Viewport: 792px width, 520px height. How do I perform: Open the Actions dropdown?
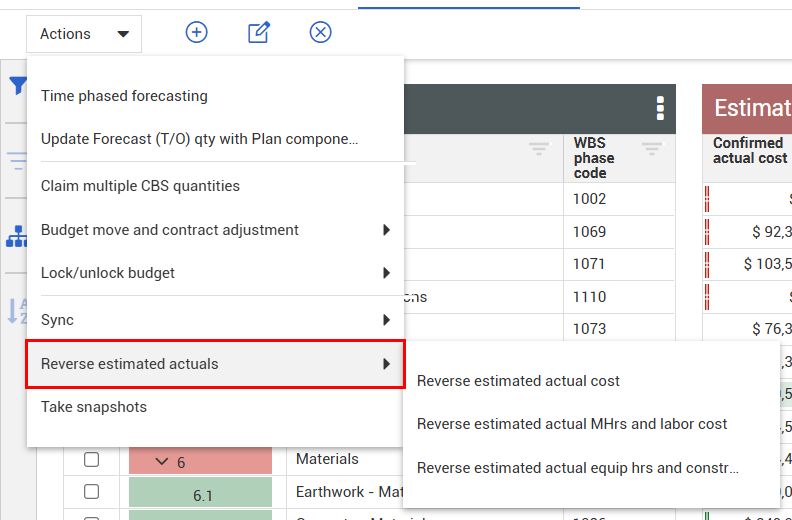tap(84, 34)
